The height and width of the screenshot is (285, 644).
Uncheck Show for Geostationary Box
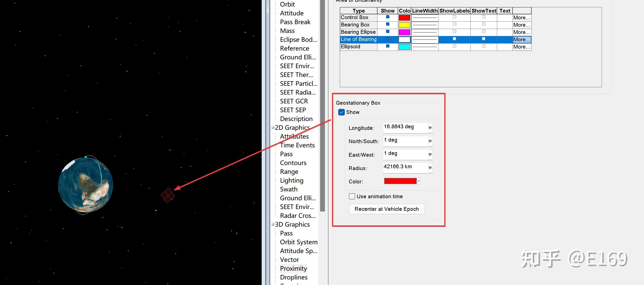(x=342, y=112)
